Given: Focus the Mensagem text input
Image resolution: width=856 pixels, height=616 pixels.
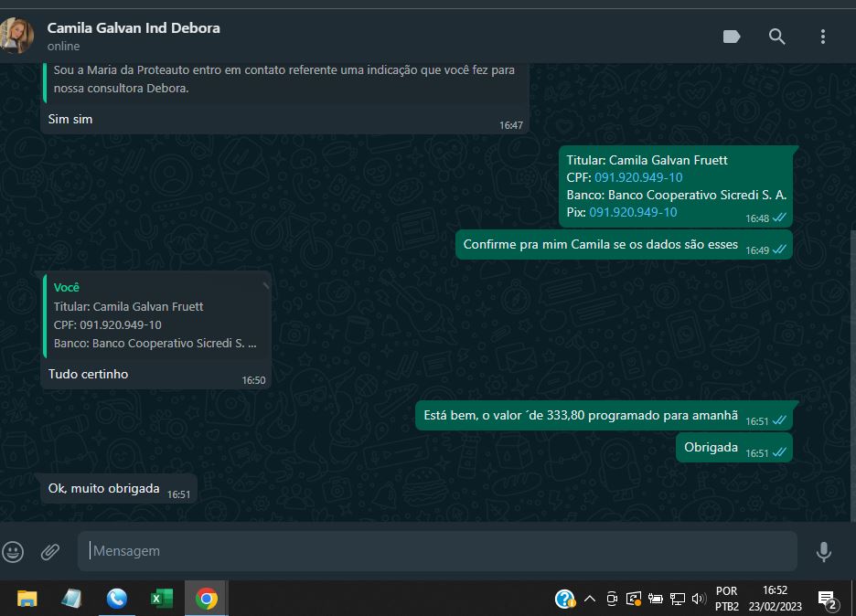Looking at the screenshot, I should [437, 551].
